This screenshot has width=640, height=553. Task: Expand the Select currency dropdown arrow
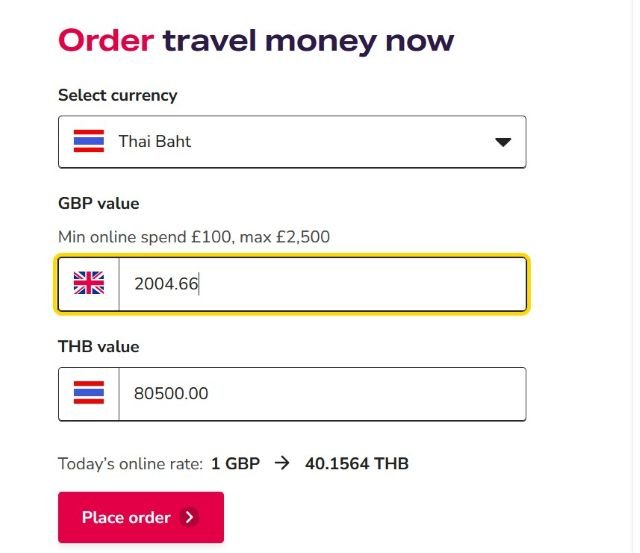(x=503, y=142)
